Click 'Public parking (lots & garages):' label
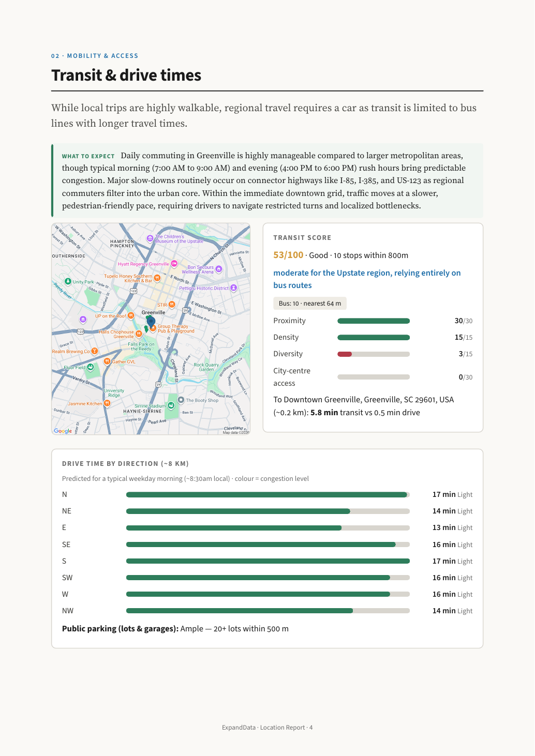 click(x=120, y=629)
